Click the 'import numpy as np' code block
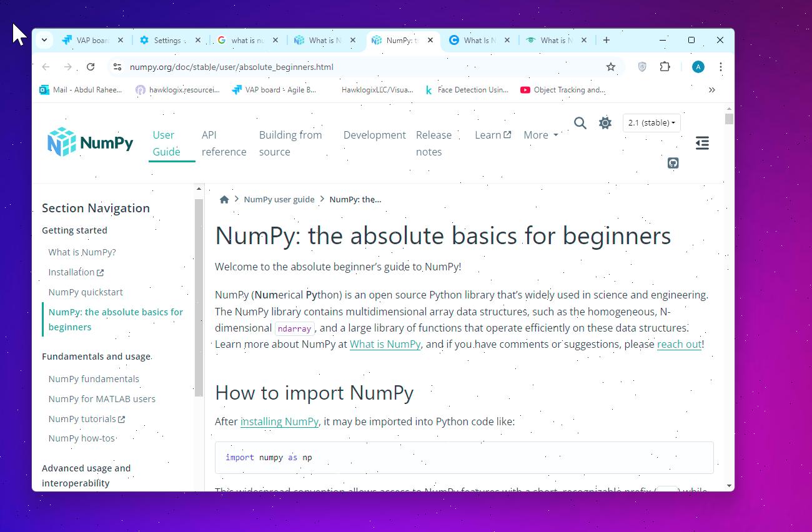812x532 pixels. point(464,458)
